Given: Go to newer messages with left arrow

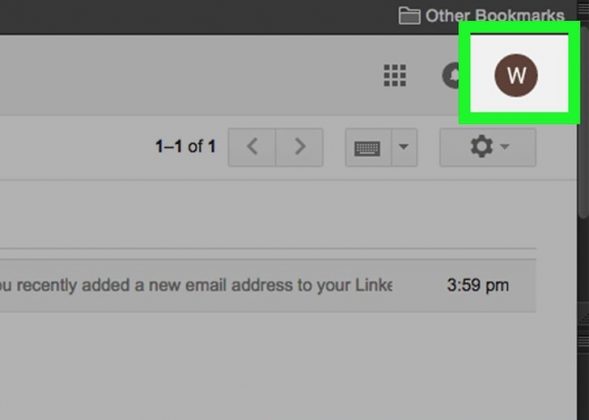Looking at the screenshot, I should click(x=252, y=147).
